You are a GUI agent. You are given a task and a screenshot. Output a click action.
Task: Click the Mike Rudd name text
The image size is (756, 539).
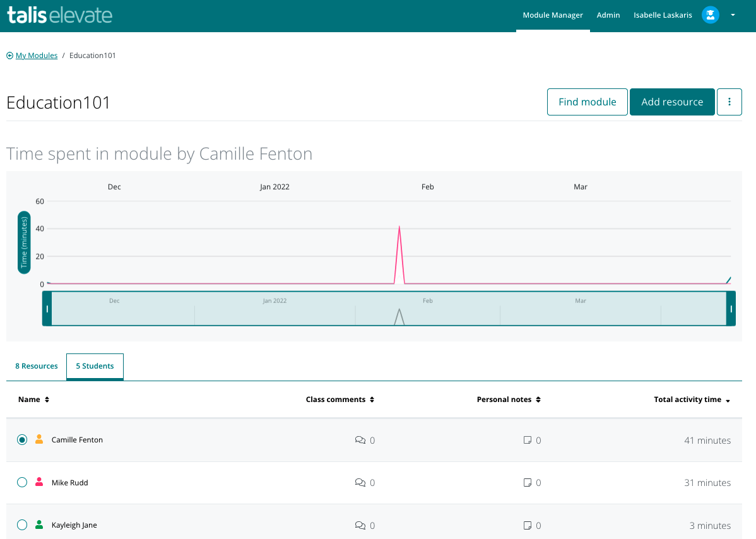coord(70,483)
